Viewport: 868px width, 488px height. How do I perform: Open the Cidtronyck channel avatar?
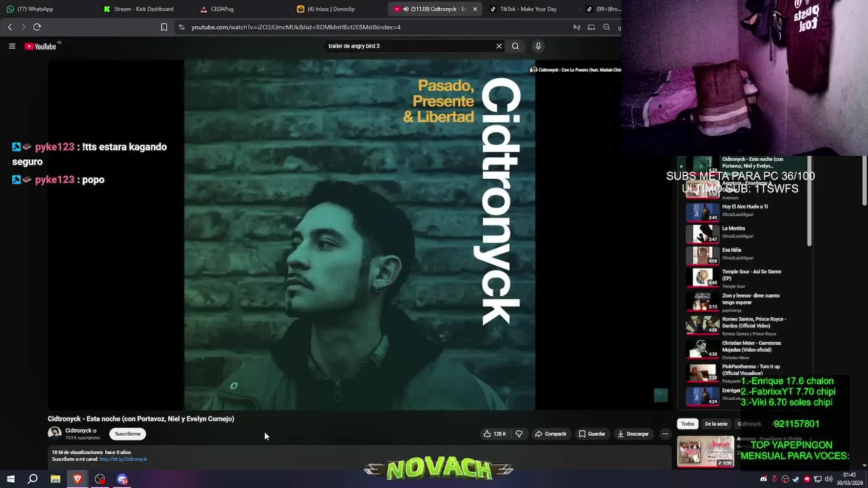point(54,433)
